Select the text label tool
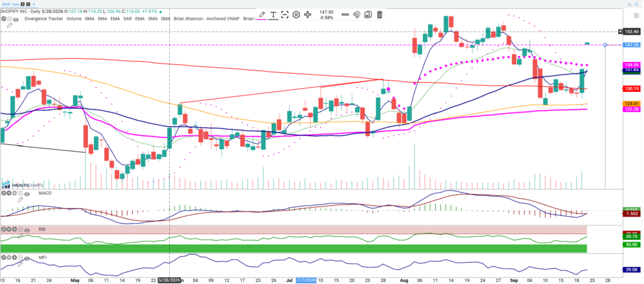 273,14
